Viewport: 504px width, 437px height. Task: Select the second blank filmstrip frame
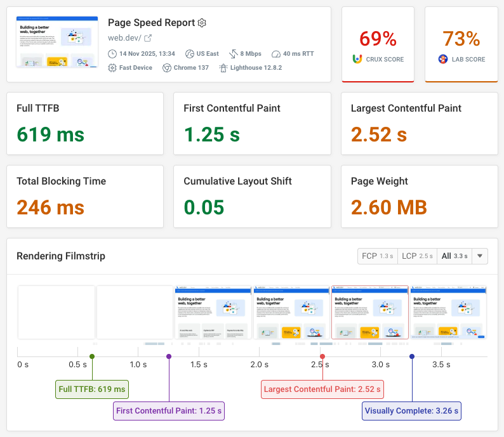(135, 313)
